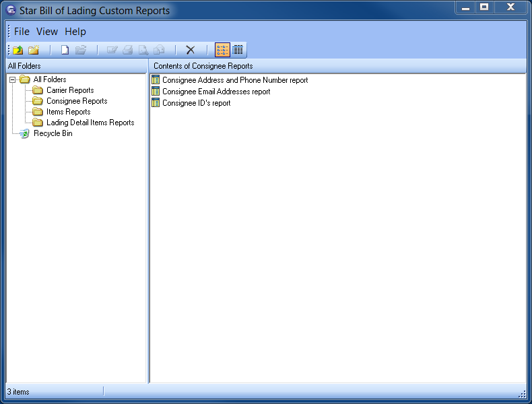The width and height of the screenshot is (532, 404).
Task: Click the Send report mail icon
Action: point(159,50)
